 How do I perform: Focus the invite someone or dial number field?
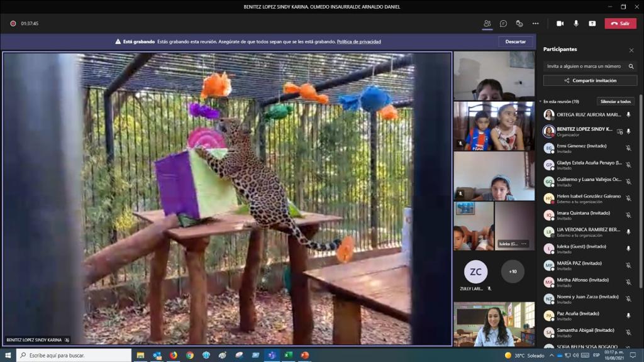[x=584, y=66]
